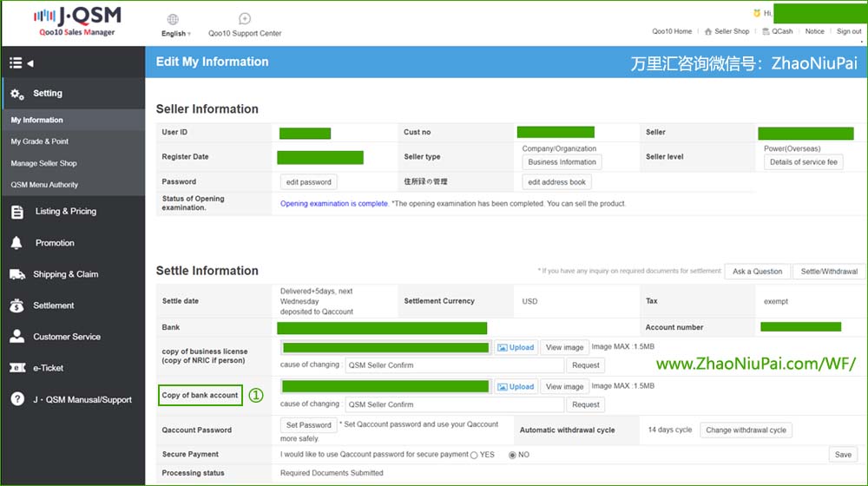Select YES for Secure Payment
868x486 pixels.
tap(474, 455)
